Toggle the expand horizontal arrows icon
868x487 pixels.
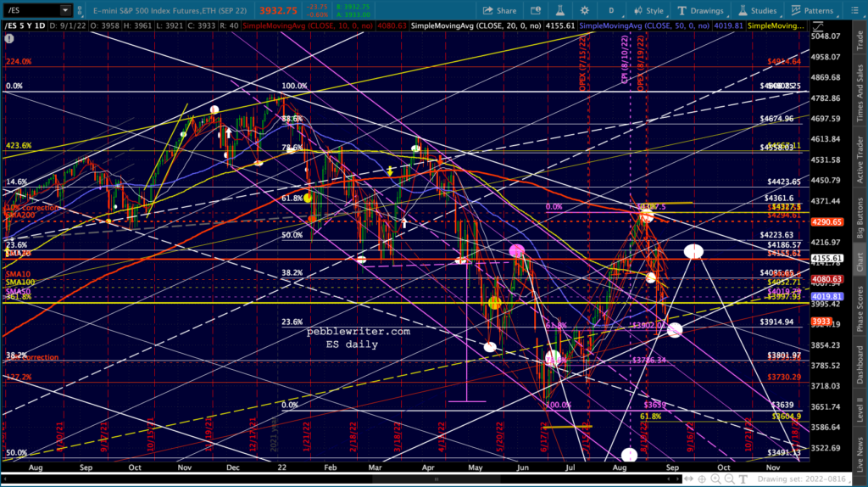click(x=688, y=479)
